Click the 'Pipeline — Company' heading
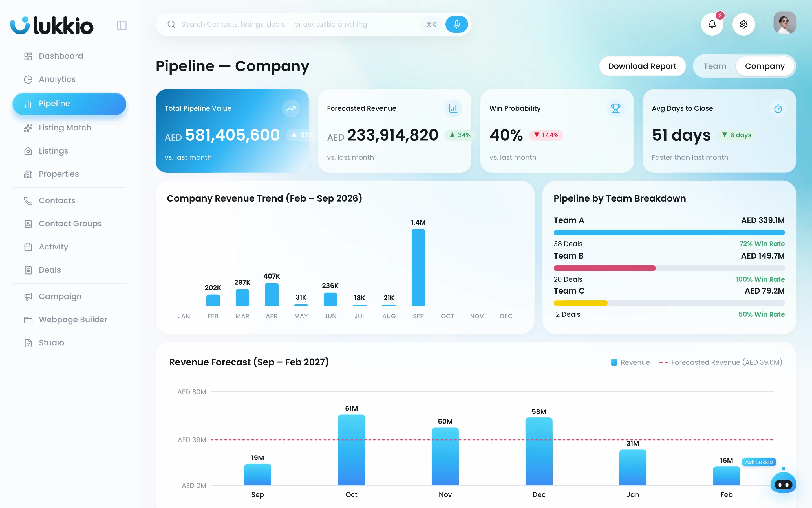Screen dimensions: 812x508 coord(232,66)
